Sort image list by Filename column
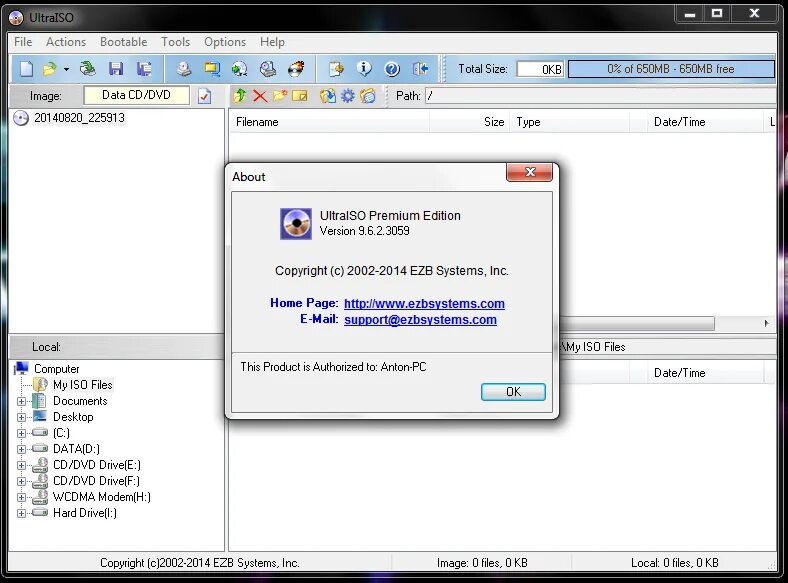Viewport: 788px width, 583px height. 329,122
